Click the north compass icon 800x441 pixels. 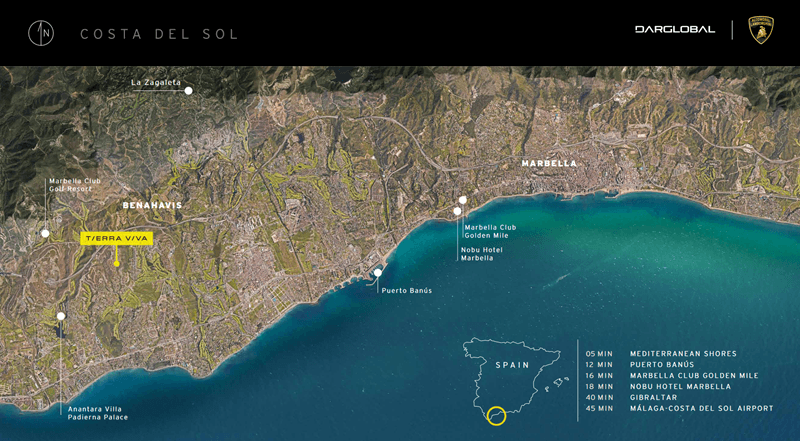coord(41,33)
